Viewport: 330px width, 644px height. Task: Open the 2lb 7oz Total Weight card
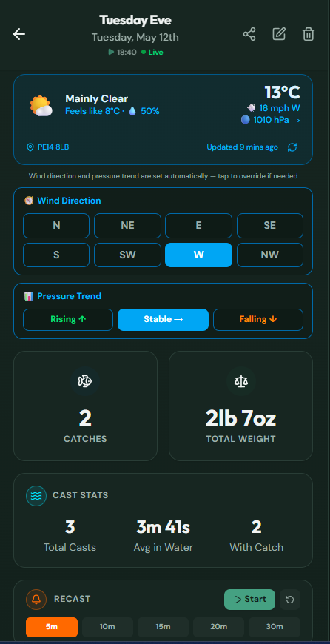[x=241, y=406]
